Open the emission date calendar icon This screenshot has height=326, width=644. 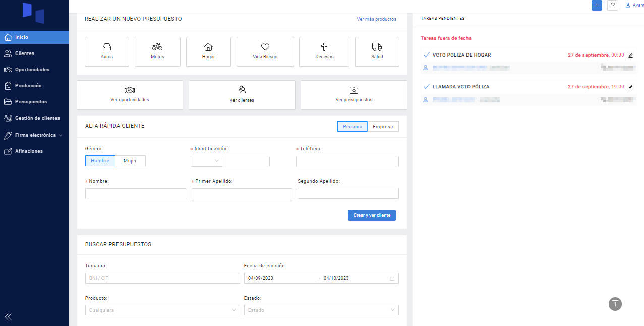392,278
